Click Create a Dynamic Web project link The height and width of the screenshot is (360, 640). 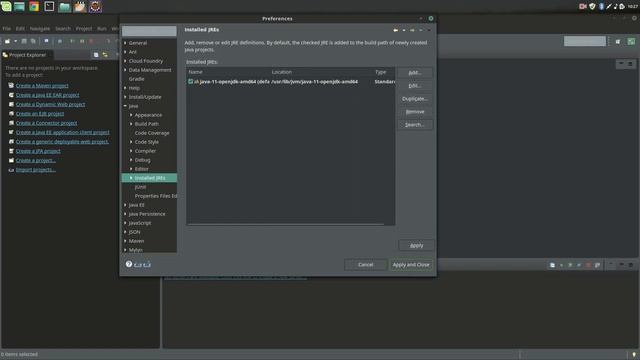(51, 104)
